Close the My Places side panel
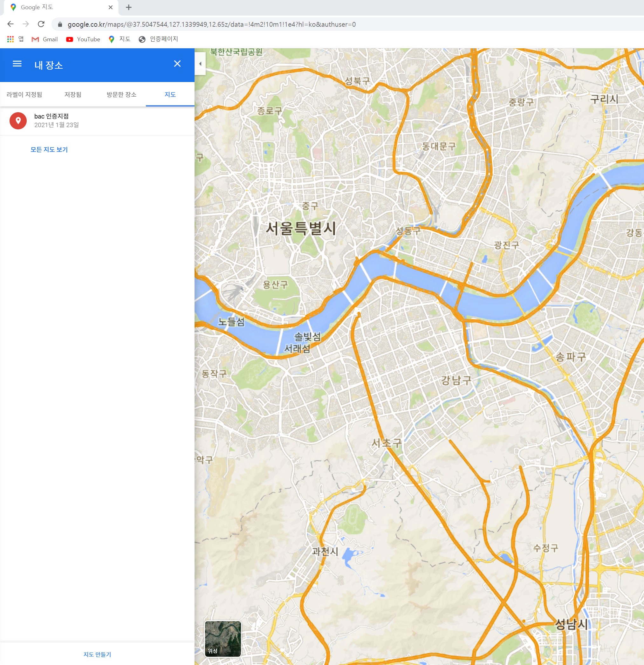 pos(177,64)
